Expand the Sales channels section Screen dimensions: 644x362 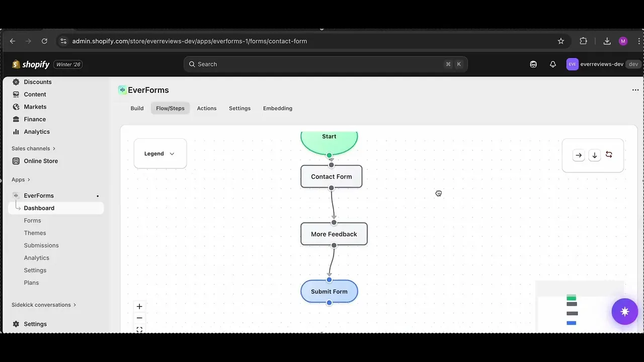(33, 148)
